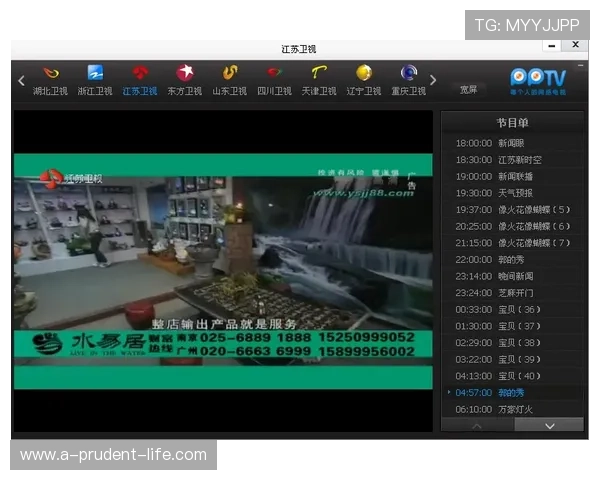This screenshot has height=480, width=600.
Task: Select the 东方卫视 channel icon
Action: coord(185,73)
